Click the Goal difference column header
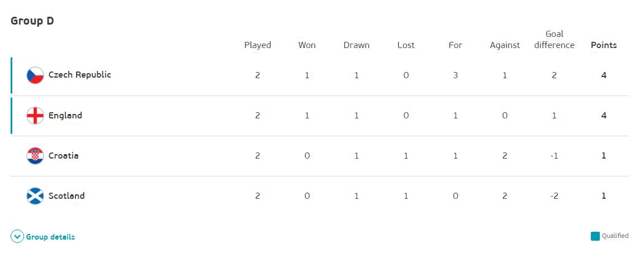 tap(554, 40)
